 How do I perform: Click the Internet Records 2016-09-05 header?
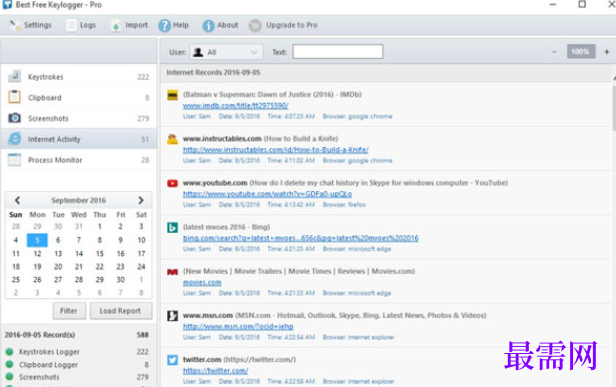click(213, 72)
